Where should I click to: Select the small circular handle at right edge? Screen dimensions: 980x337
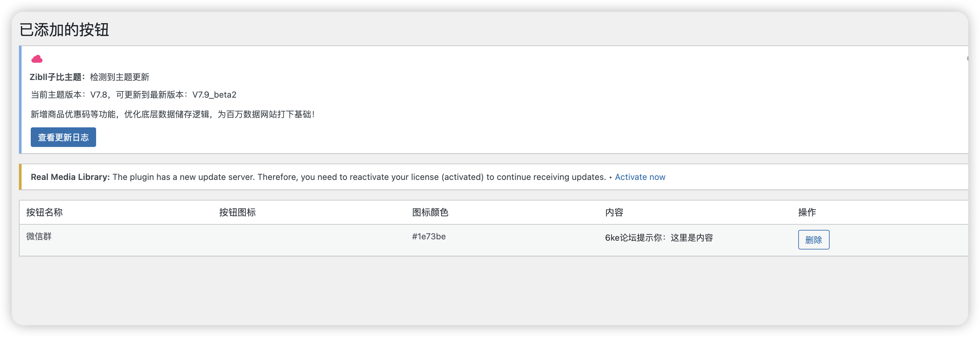(x=969, y=59)
